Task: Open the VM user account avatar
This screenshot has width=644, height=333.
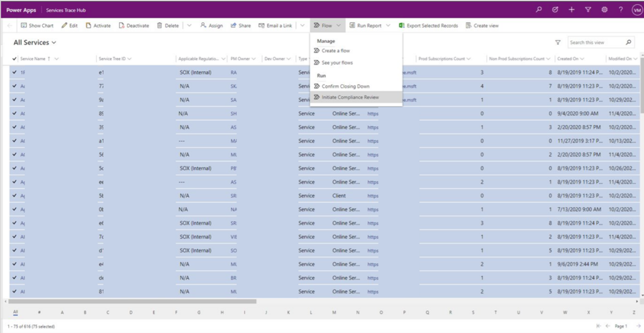Action: click(x=636, y=10)
